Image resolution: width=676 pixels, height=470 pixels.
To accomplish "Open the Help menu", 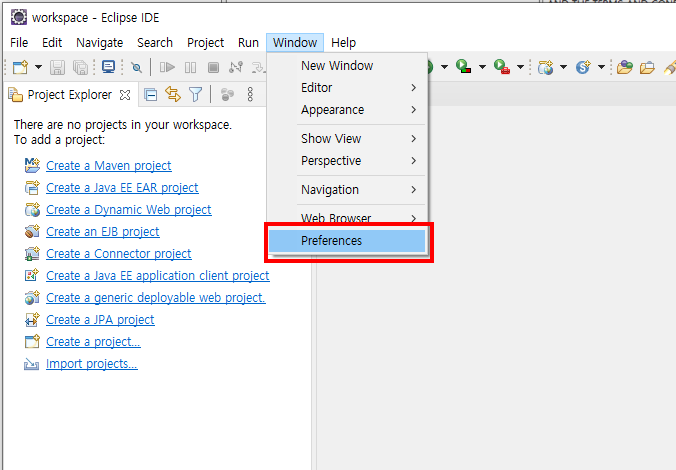I will tap(343, 43).
